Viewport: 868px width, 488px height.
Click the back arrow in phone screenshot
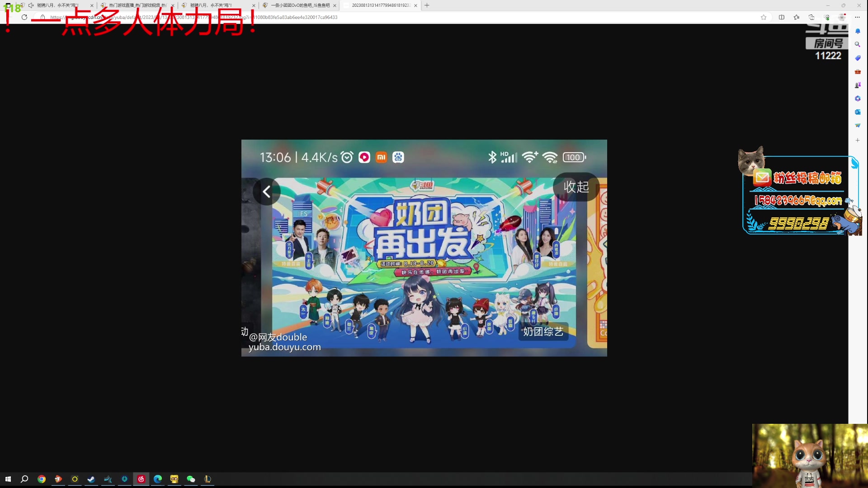click(x=267, y=192)
